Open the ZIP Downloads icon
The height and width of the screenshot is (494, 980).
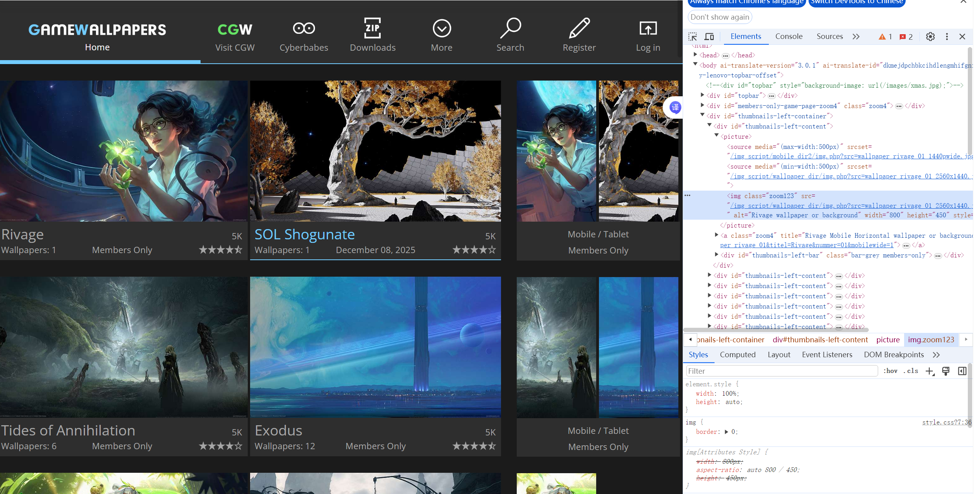coord(372,28)
